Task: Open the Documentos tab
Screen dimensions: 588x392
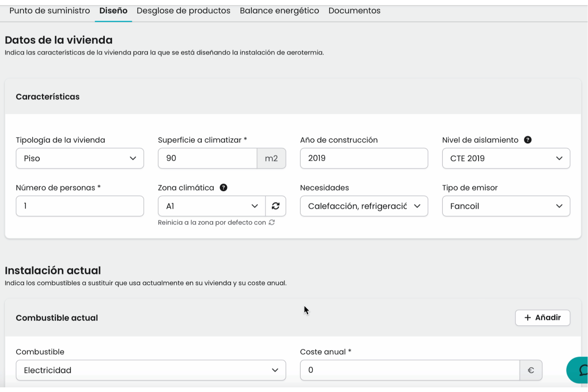Action: coord(354,11)
